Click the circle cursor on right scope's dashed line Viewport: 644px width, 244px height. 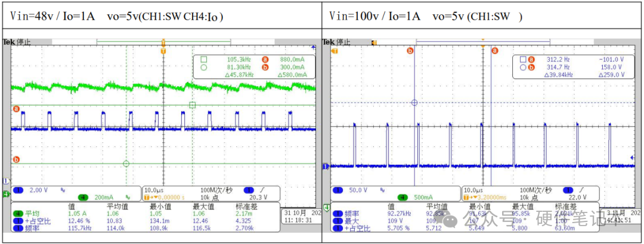click(x=414, y=103)
